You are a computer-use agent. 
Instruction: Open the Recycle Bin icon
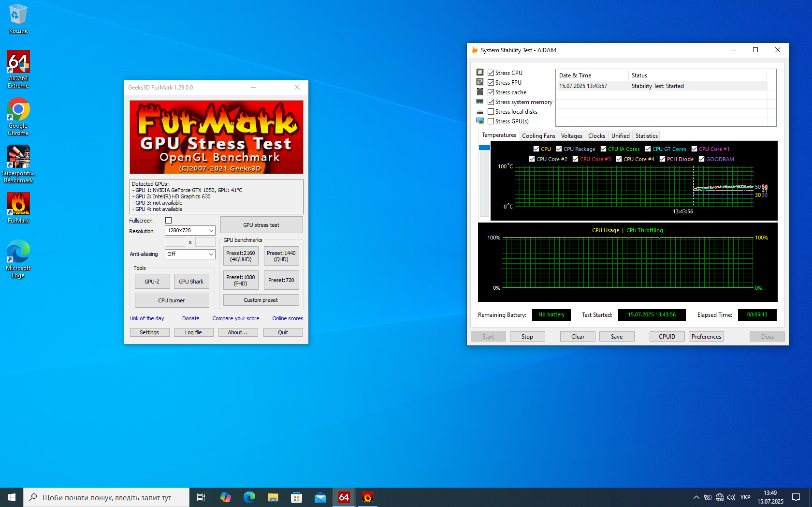click(x=18, y=19)
